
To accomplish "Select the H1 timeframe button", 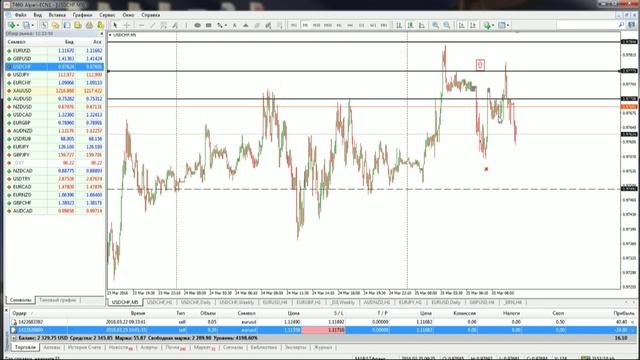I will pos(339,25).
